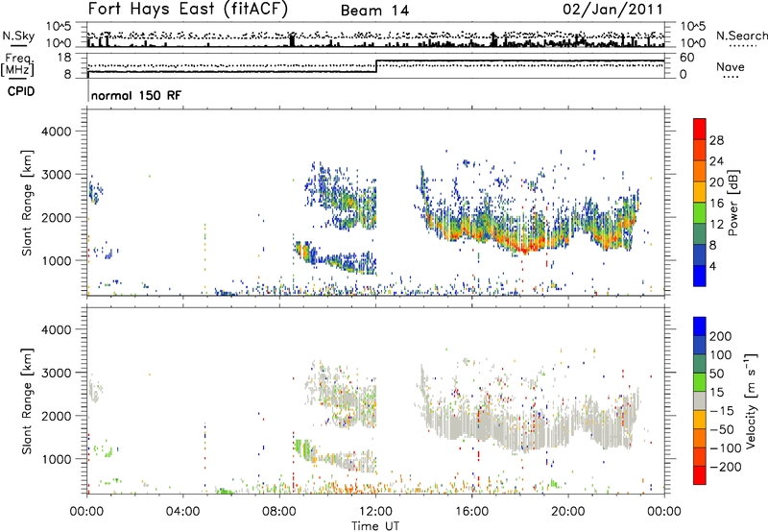Select the "200" label on Velocity color bar
Screen dimensions: 768x532
(720, 336)
